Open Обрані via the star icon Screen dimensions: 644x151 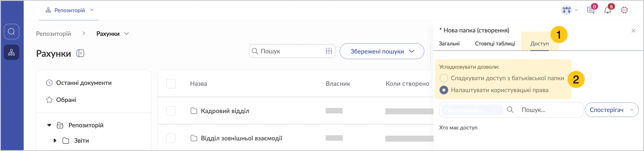click(x=49, y=100)
